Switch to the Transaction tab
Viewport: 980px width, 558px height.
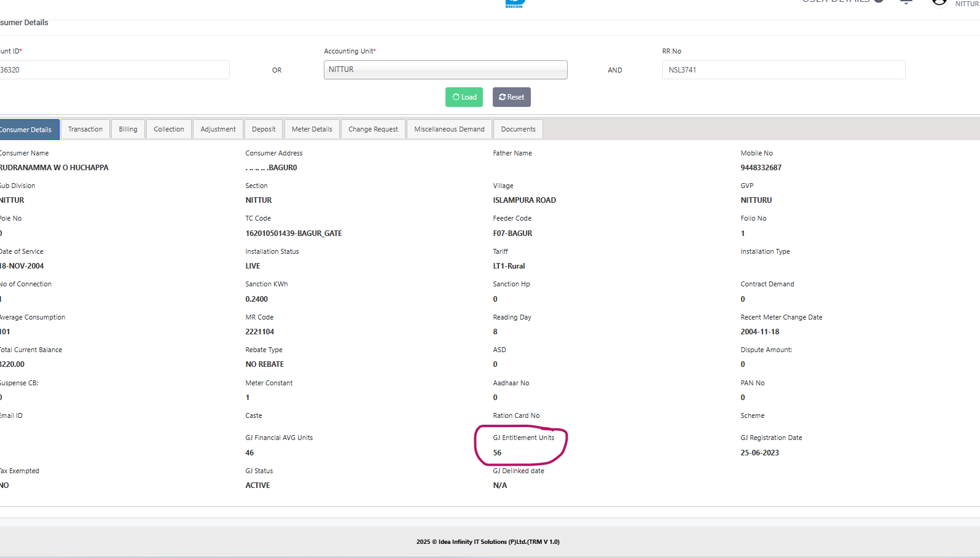(85, 130)
